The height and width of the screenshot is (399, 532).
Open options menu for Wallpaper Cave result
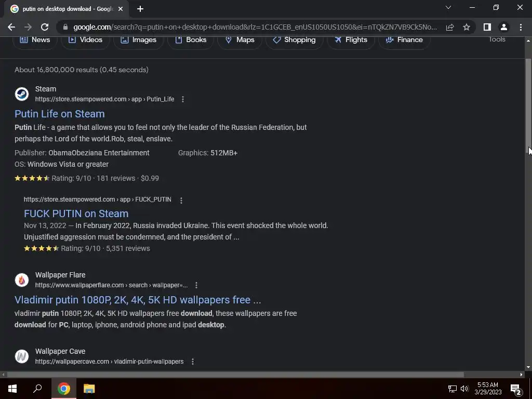pyautogui.click(x=193, y=362)
